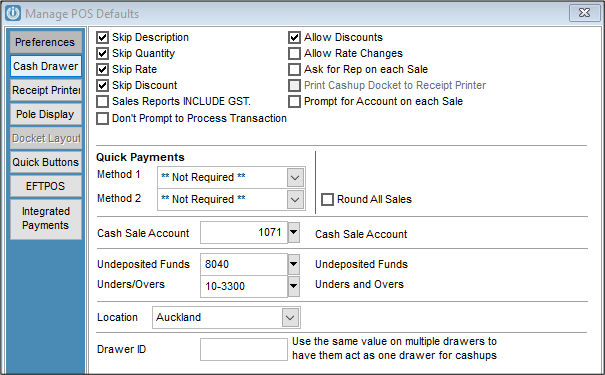Viewport: 605px width, 375px height.
Task: Expand the Method 2 quick payment dropdown
Action: click(x=295, y=199)
